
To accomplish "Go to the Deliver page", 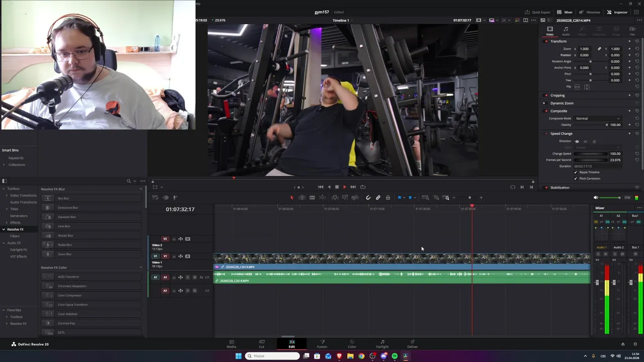I will pos(413,344).
